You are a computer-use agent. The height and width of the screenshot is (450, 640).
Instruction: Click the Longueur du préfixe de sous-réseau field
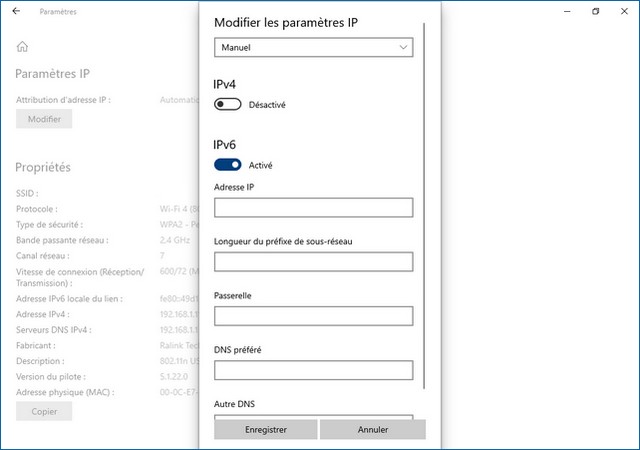tap(313, 262)
